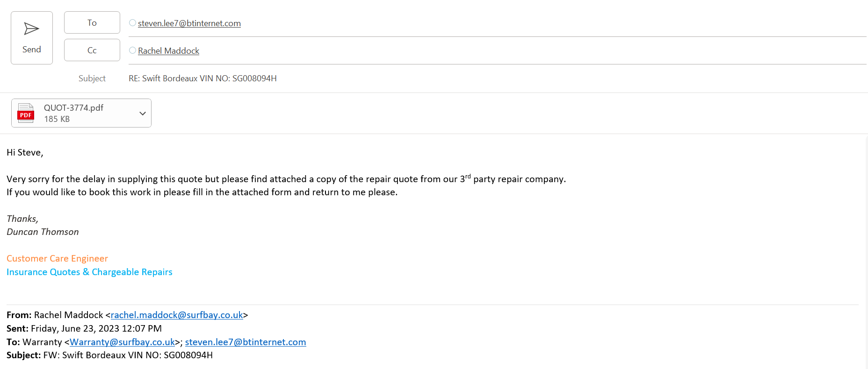The width and height of the screenshot is (868, 369).
Task: Expand the QUOT-3774.pdf attachment dropdown arrow
Action: [143, 113]
